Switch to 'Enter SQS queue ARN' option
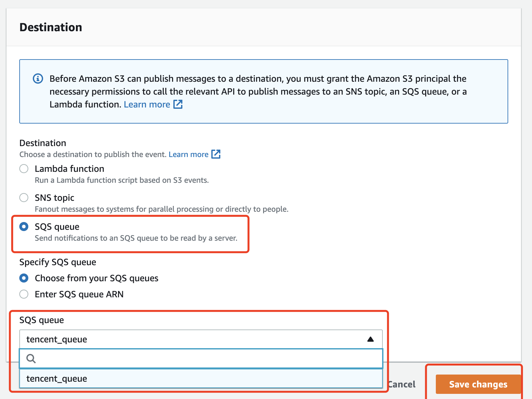Image resolution: width=532 pixels, height=399 pixels. tap(24, 294)
